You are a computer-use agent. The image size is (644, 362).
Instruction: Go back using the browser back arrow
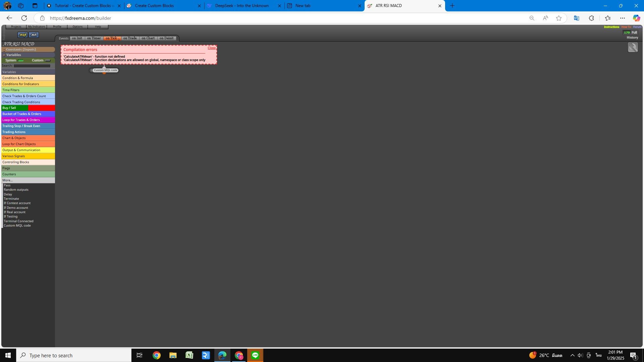[x=9, y=18]
